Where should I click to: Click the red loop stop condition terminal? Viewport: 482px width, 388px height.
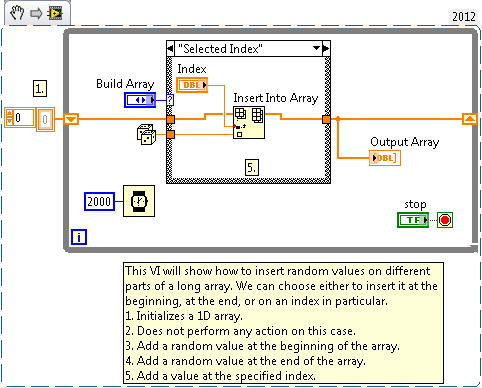(445, 220)
